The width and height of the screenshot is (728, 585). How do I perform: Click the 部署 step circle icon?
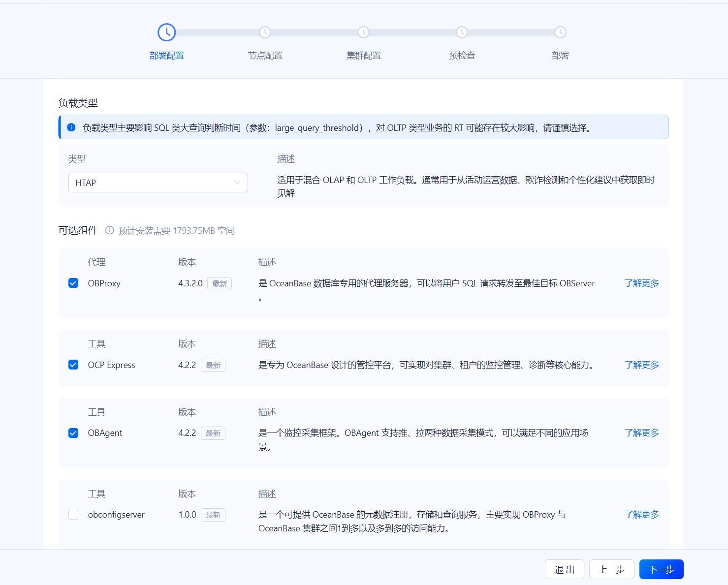tap(560, 32)
